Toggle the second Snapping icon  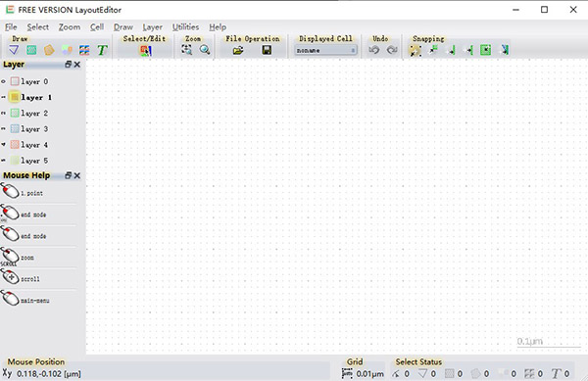[x=433, y=50]
